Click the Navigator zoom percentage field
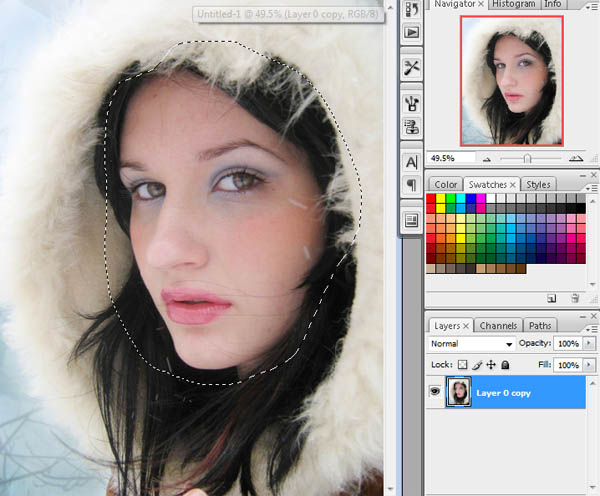 pyautogui.click(x=447, y=159)
